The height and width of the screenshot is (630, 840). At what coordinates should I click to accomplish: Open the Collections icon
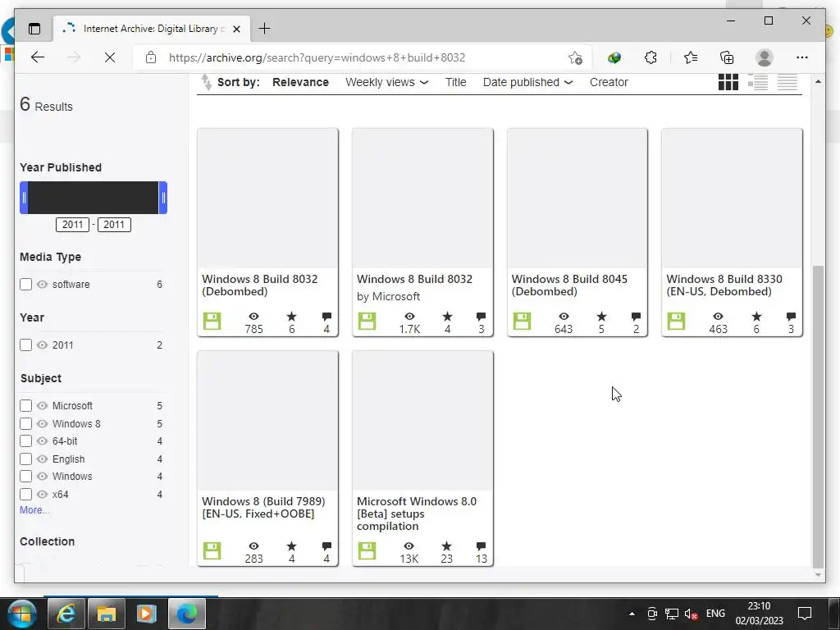727,57
